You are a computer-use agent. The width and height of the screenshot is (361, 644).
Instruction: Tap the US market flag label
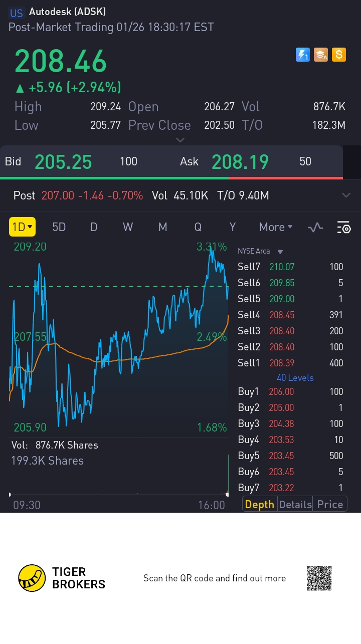[17, 13]
